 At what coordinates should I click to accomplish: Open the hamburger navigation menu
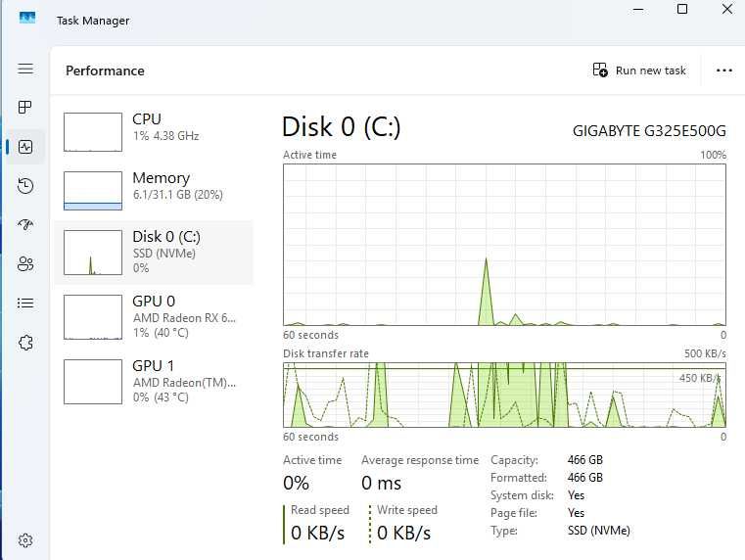coord(25,69)
